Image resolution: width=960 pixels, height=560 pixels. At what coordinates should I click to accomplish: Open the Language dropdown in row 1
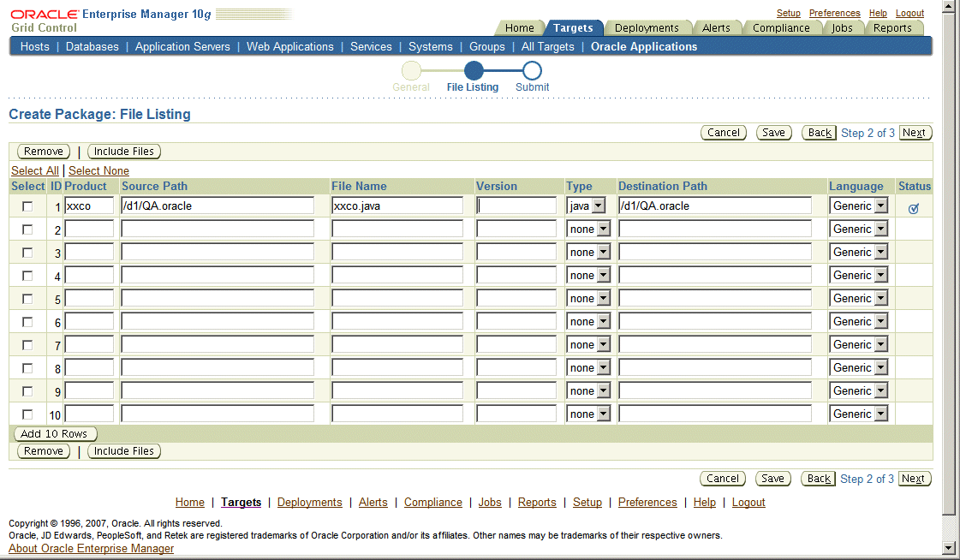(859, 206)
